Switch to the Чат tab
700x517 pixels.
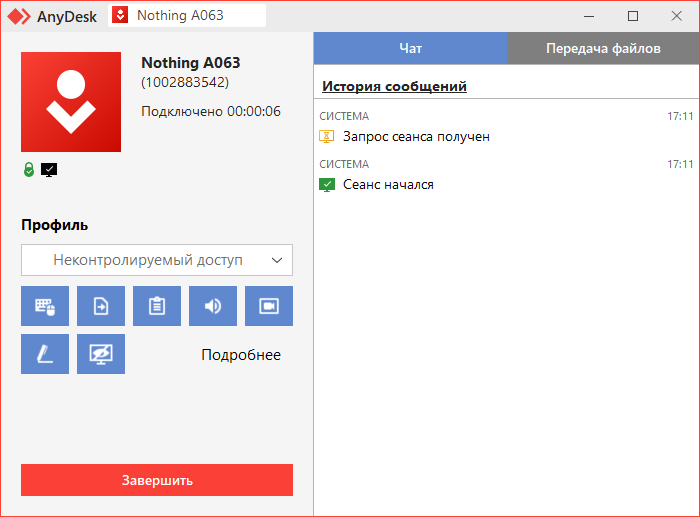pos(410,48)
